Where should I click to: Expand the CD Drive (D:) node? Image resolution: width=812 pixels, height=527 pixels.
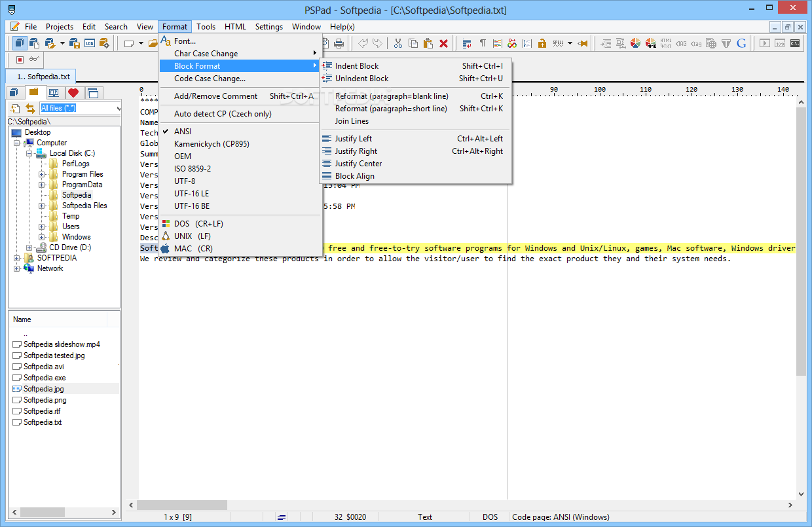[x=29, y=247]
